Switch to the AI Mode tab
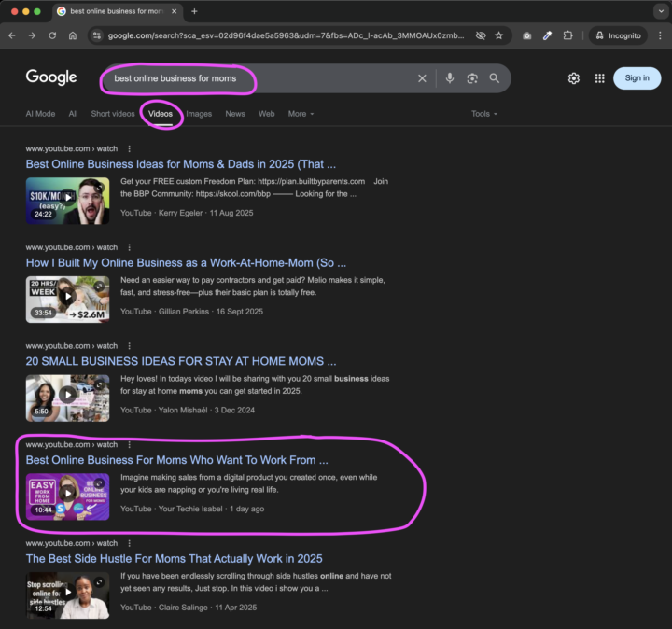The width and height of the screenshot is (672, 629). pyautogui.click(x=40, y=114)
